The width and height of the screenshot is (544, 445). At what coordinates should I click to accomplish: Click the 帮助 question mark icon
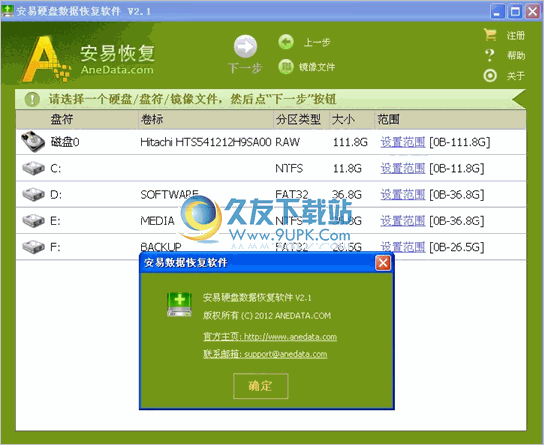point(490,55)
